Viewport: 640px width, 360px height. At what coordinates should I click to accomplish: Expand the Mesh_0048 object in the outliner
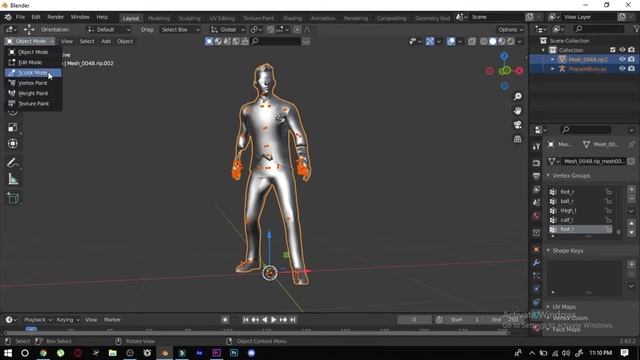pos(553,60)
